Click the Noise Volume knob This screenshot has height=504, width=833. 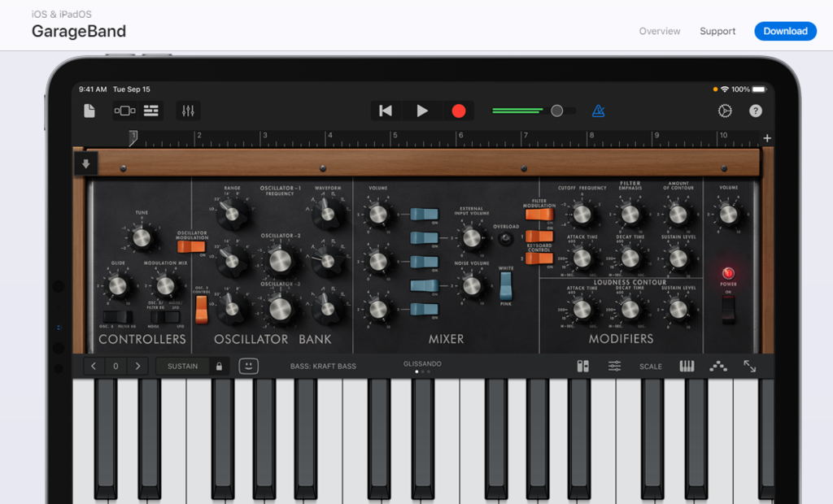471,285
